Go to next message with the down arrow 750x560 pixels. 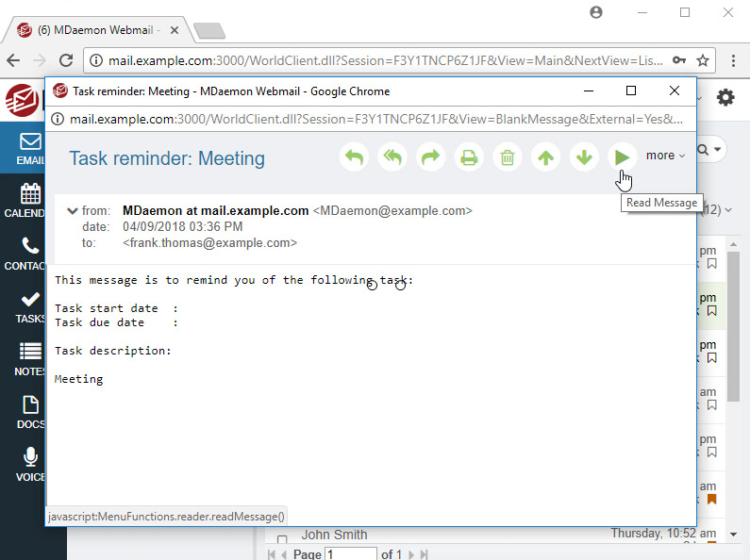(x=584, y=156)
